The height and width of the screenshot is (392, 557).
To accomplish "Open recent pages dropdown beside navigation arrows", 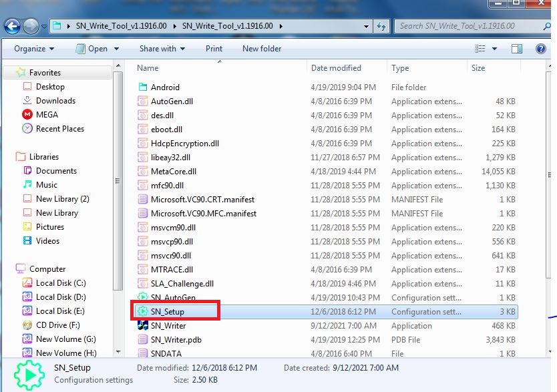I will tap(44, 27).
